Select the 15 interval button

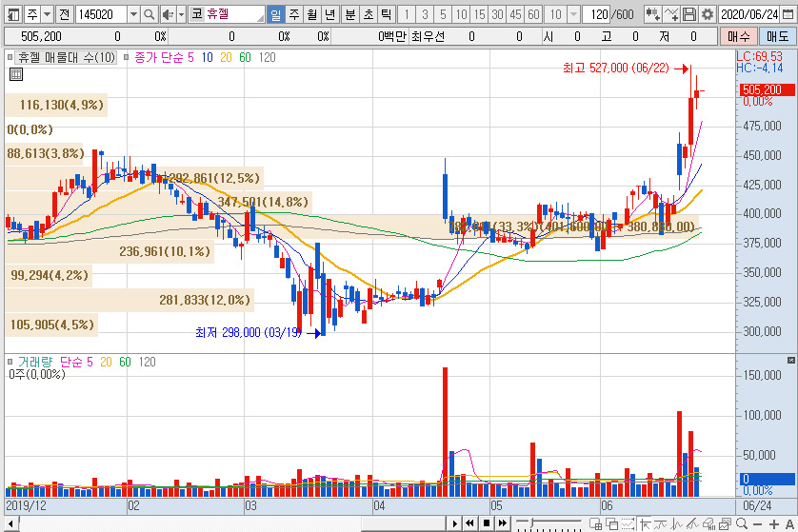click(x=479, y=14)
